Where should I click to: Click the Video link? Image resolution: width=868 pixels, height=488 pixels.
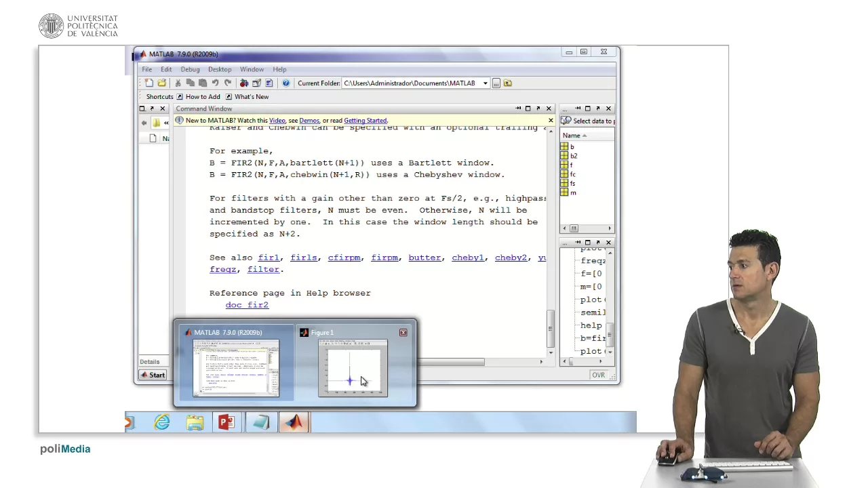click(x=277, y=121)
